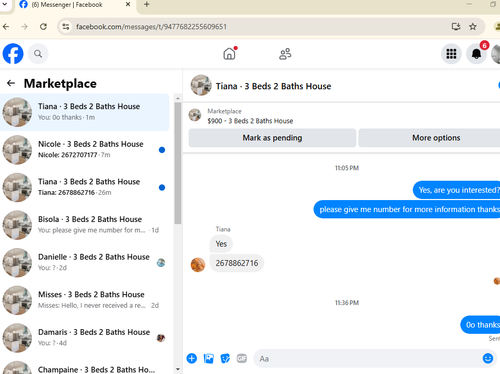Viewport: 500px width, 374px height.
Task: Click the 'Yes, are you interested?' message bubble
Action: pos(457,190)
